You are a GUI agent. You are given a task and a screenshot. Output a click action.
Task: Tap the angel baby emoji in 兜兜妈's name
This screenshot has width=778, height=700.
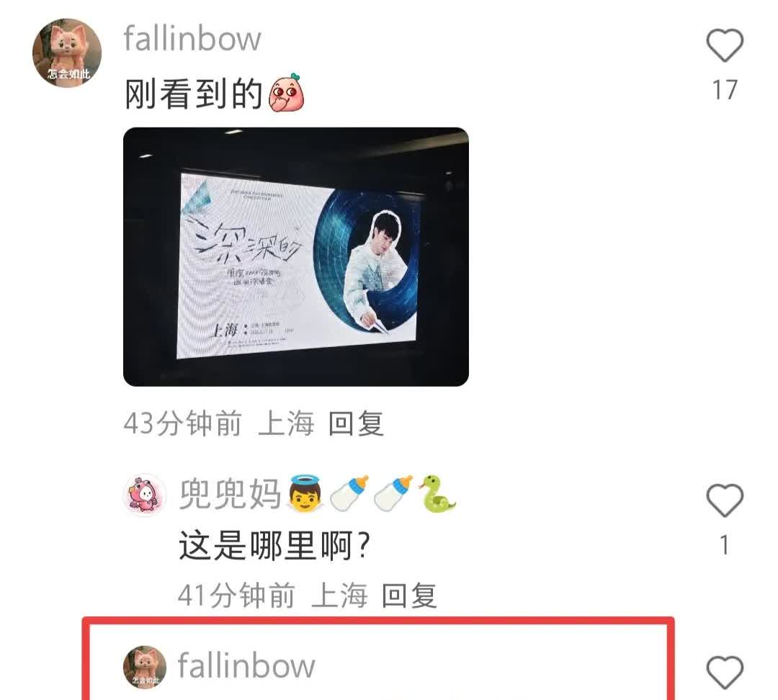pyautogui.click(x=305, y=493)
